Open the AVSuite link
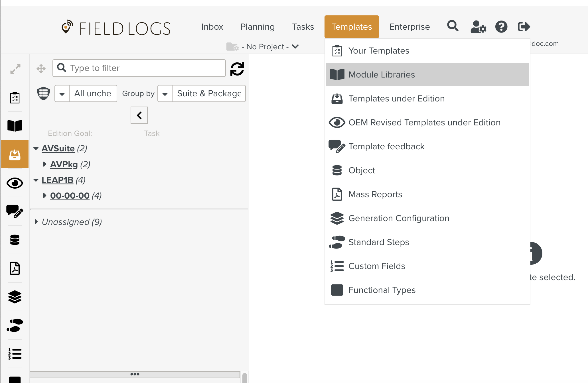 coord(58,148)
